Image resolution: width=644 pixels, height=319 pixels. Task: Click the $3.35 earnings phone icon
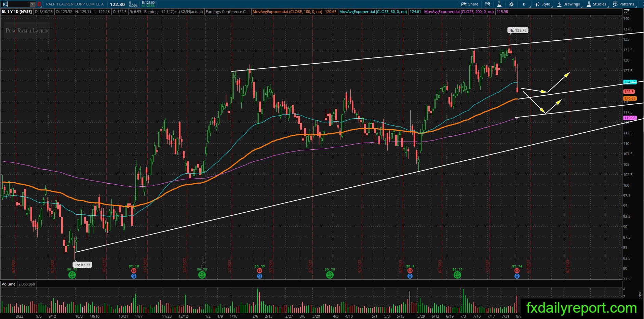point(259,270)
